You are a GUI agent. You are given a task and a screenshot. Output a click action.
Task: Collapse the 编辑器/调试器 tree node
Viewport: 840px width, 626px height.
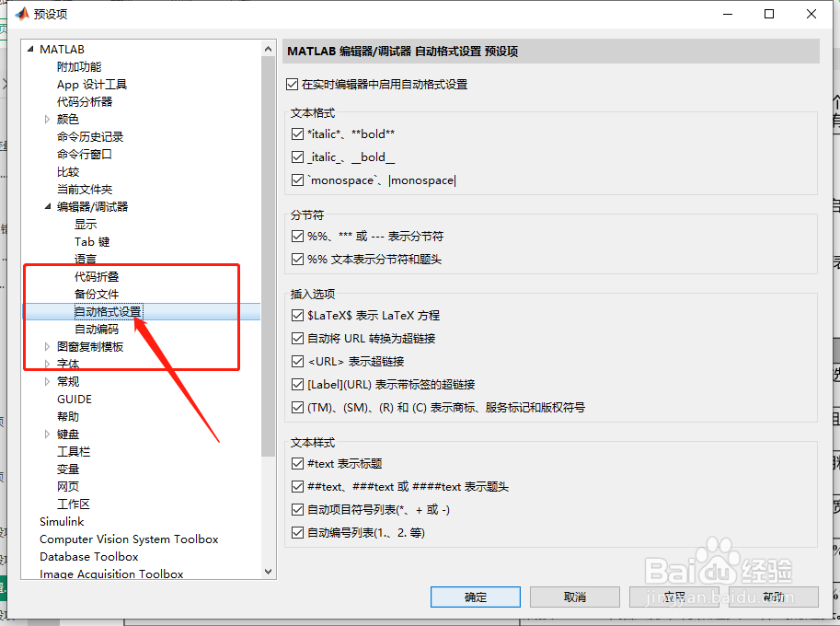(48, 206)
